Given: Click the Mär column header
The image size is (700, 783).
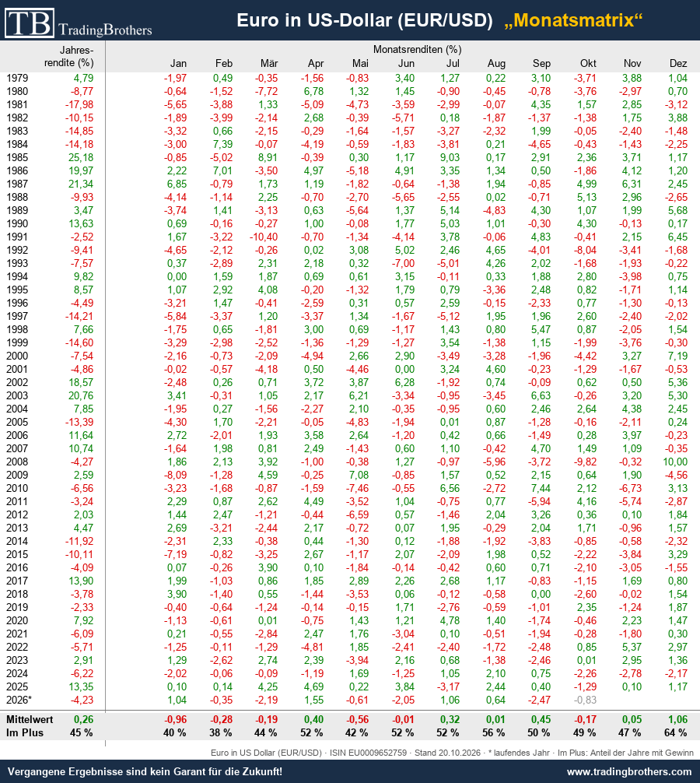Looking at the screenshot, I should (x=269, y=63).
